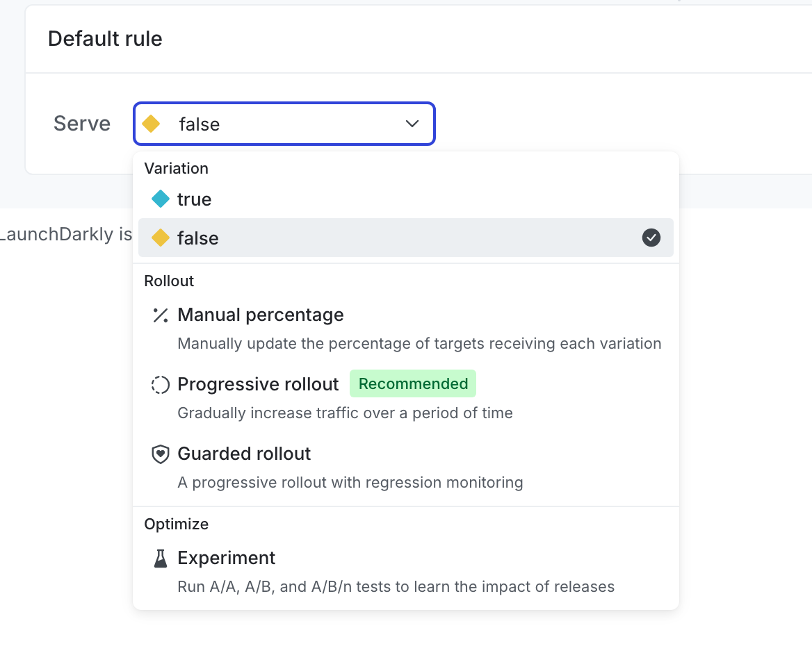Click the shield heart Guarded rollout icon
The height and width of the screenshot is (653, 812).
pos(161,454)
